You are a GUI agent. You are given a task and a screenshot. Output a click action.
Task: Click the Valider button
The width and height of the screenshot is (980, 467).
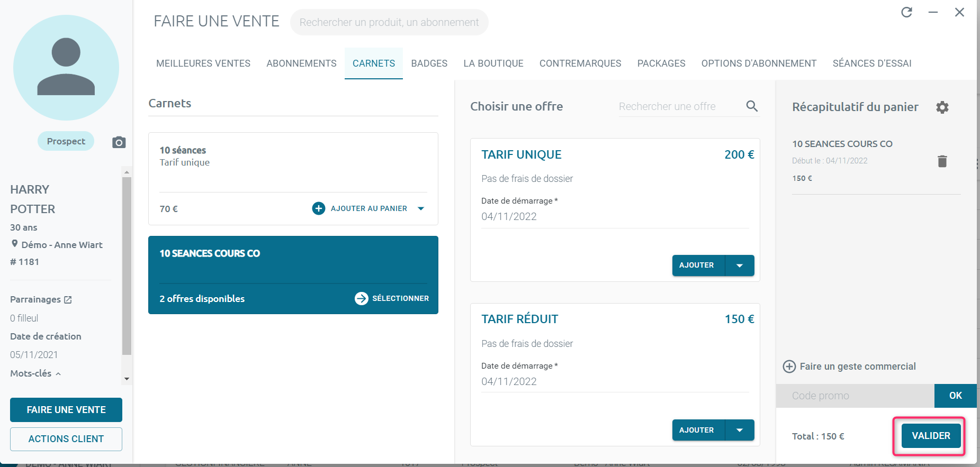[931, 436]
